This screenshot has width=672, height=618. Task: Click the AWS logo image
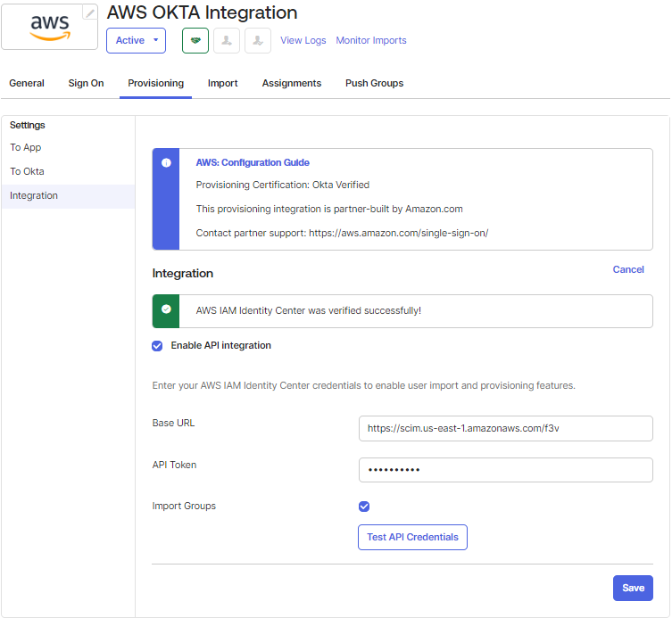(x=50, y=27)
